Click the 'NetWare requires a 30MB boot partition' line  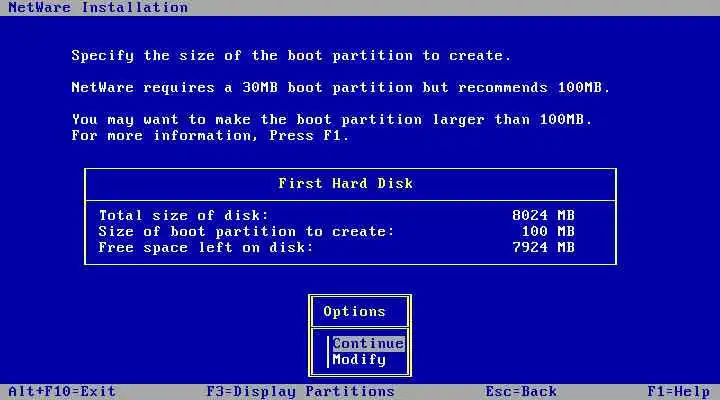(341, 87)
